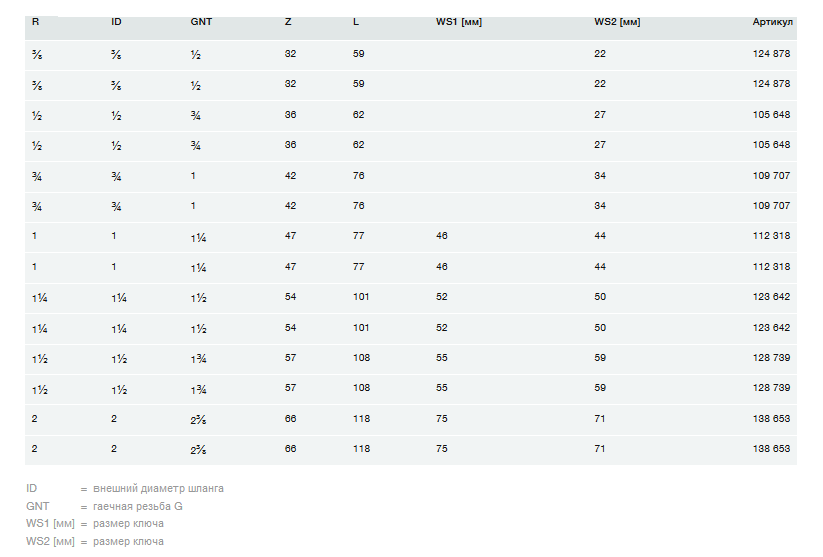The height and width of the screenshot is (557, 823).
Task: Click the WS1 [мм] label in the legend
Action: point(50,524)
